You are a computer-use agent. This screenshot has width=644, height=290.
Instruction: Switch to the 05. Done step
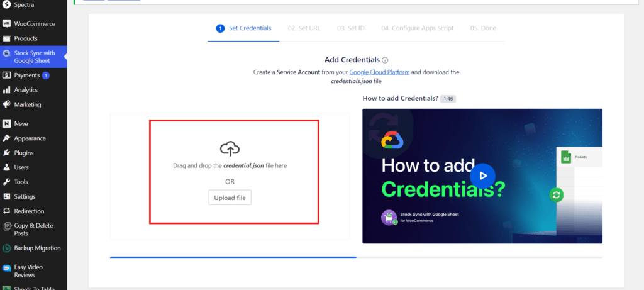coord(483,28)
